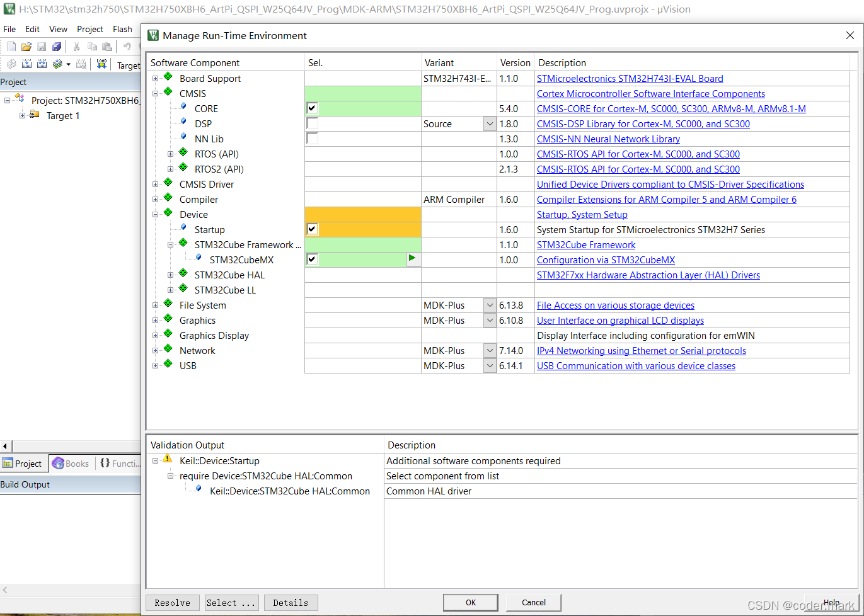Collapse the Device tree node

click(x=155, y=215)
